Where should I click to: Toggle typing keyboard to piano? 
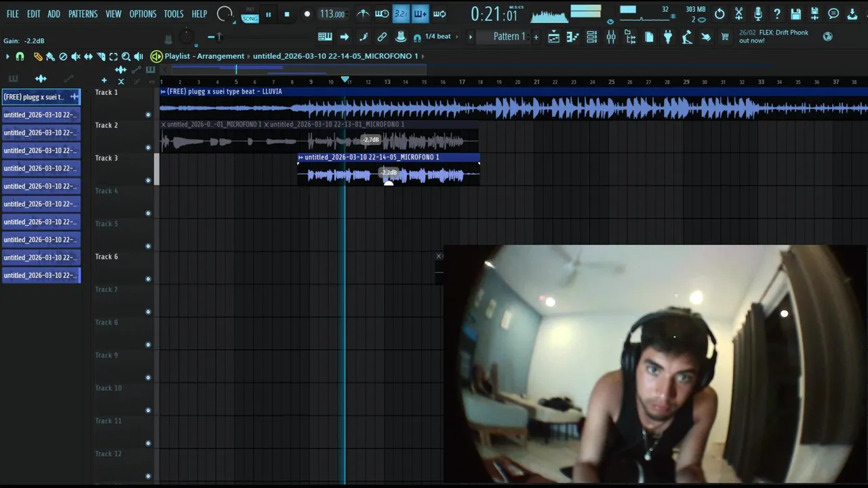click(325, 37)
